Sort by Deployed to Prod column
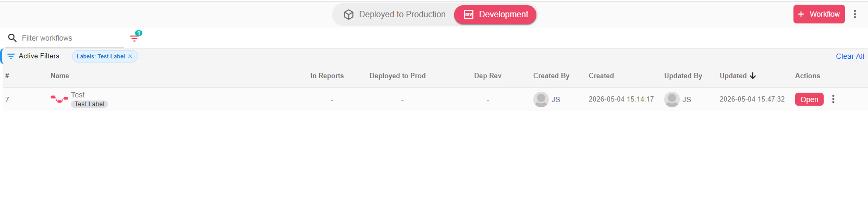868x213 pixels. coord(398,76)
